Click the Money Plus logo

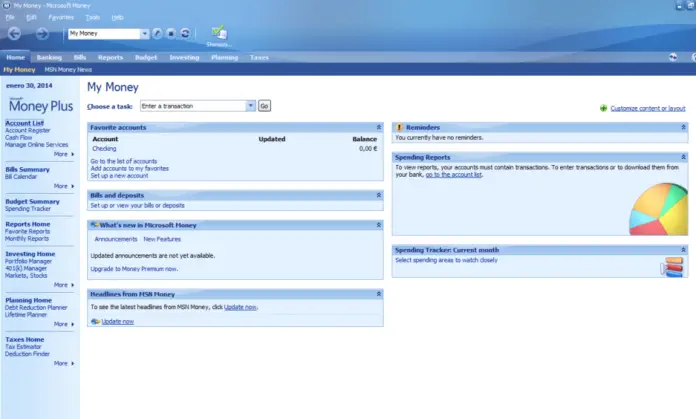coord(41,106)
